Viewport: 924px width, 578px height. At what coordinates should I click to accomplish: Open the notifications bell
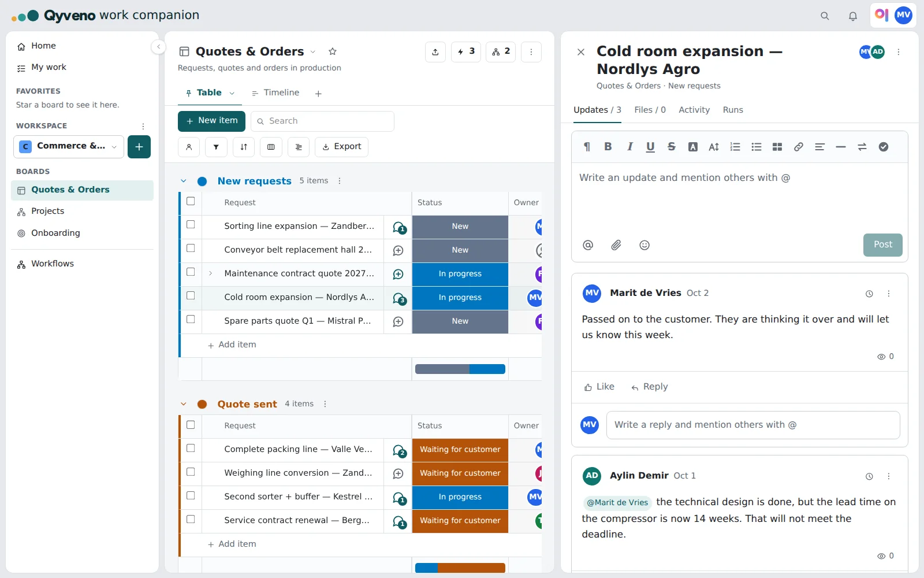(x=853, y=16)
